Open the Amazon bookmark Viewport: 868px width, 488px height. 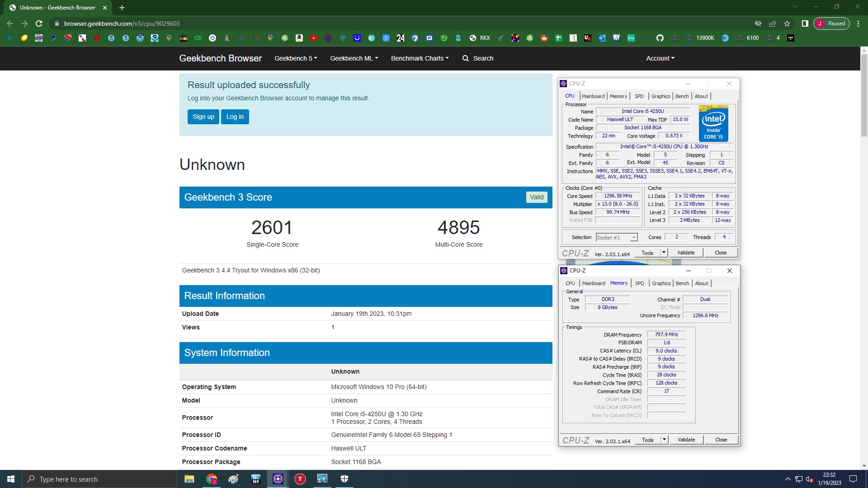[x=299, y=38]
